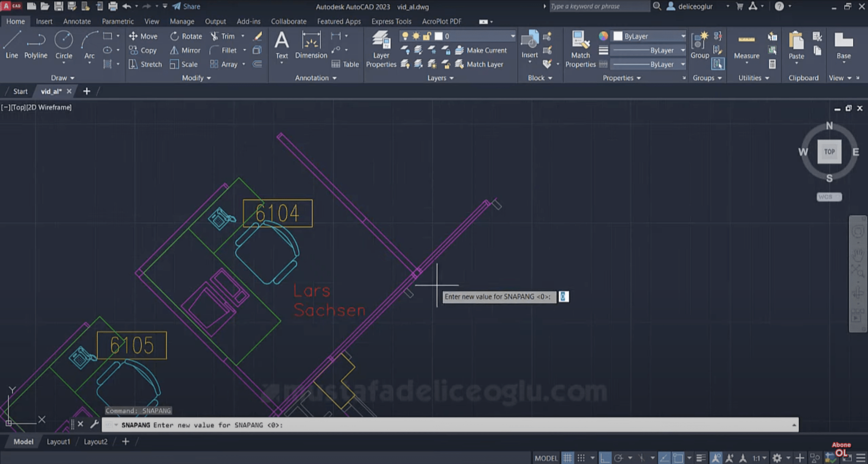This screenshot has height=464, width=868.
Task: Expand the Draw panel
Action: point(62,78)
